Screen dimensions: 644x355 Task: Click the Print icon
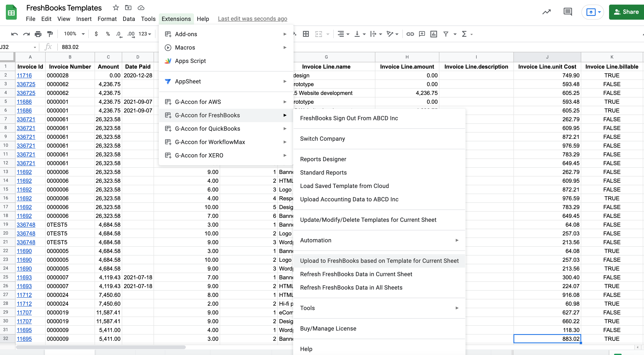click(38, 34)
